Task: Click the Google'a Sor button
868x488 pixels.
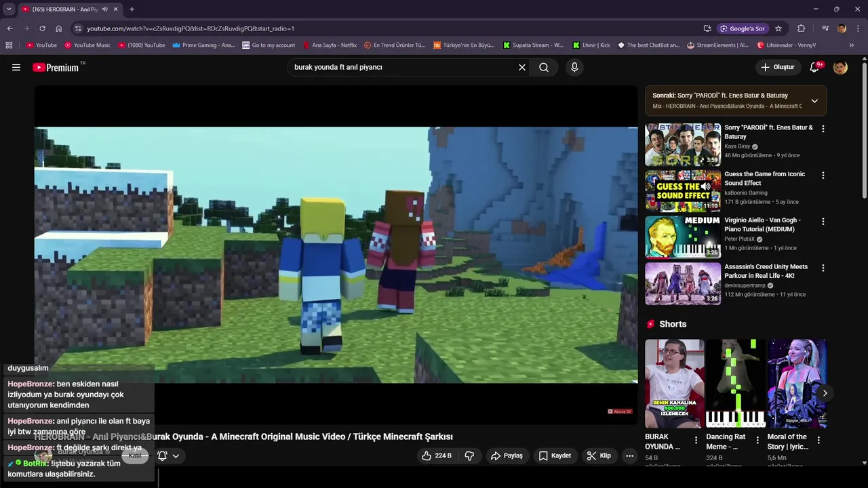Action: click(x=743, y=28)
